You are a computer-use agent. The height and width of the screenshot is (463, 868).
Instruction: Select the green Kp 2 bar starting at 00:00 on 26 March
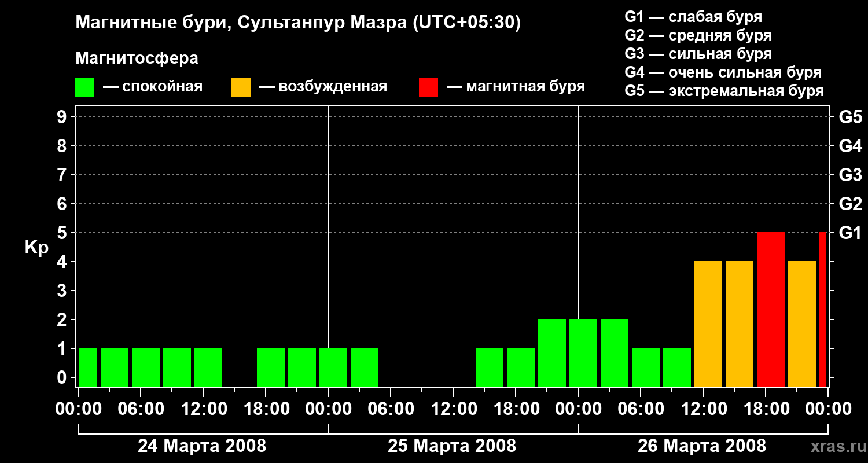click(x=583, y=352)
